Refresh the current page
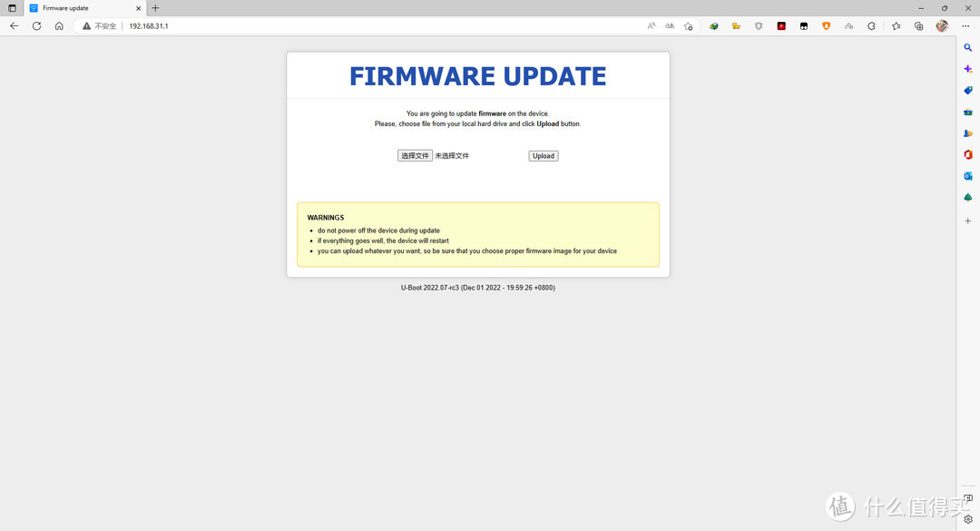 click(36, 26)
